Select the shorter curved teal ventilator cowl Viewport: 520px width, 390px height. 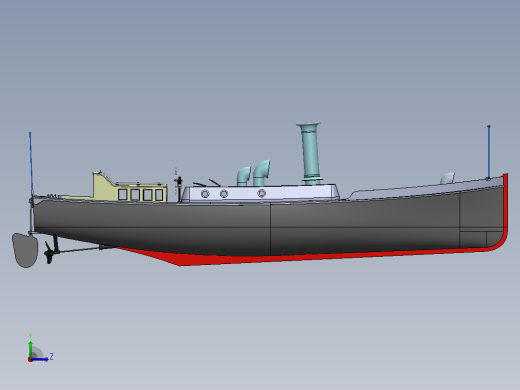[x=244, y=176]
